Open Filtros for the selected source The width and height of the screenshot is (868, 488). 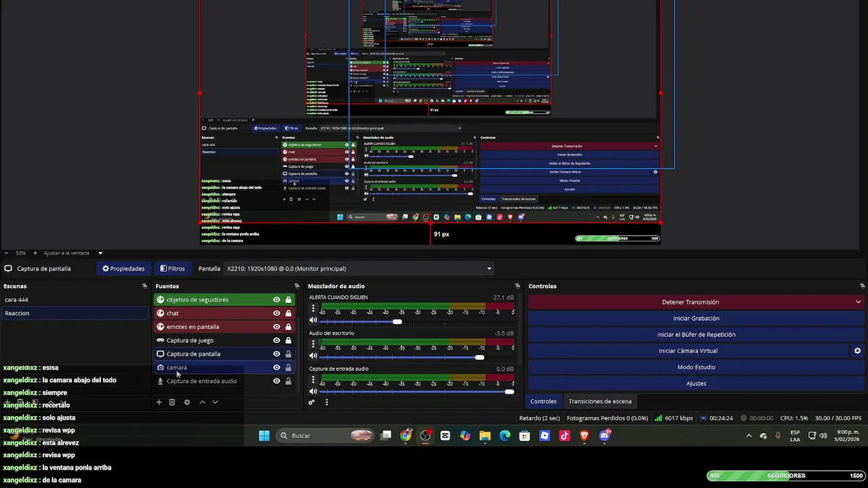click(172, 268)
